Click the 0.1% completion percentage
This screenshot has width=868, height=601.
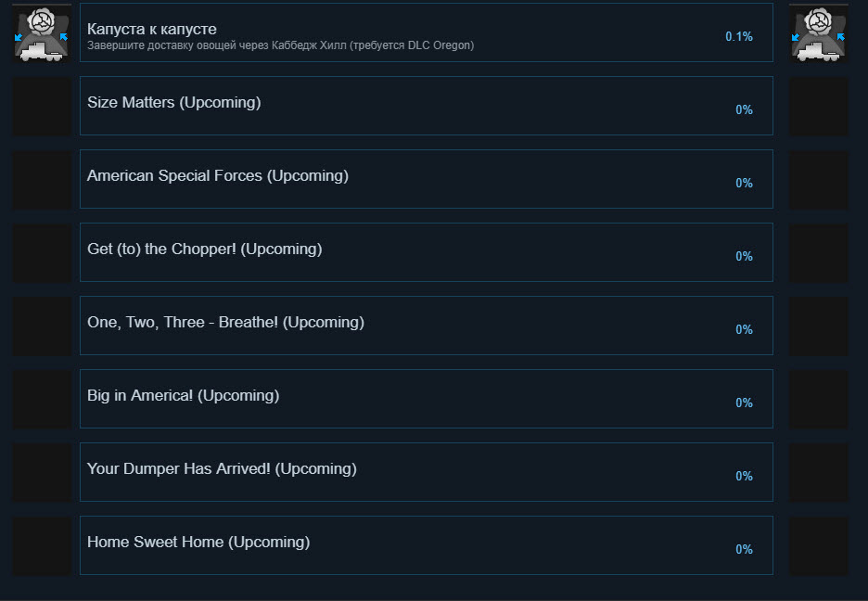(739, 36)
